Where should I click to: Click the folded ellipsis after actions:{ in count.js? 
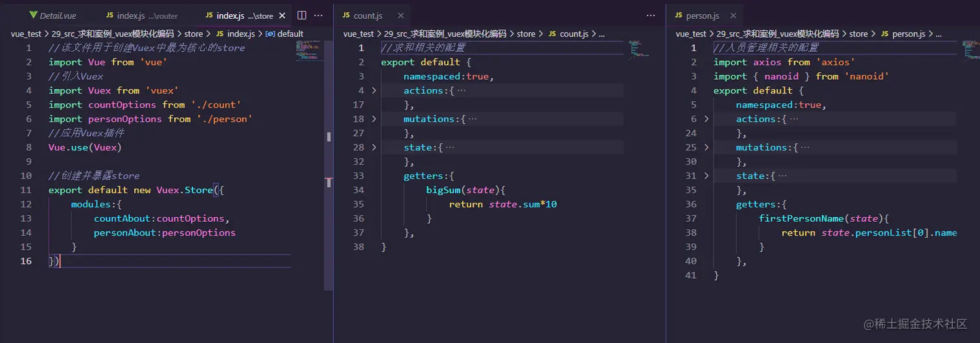[461, 91]
